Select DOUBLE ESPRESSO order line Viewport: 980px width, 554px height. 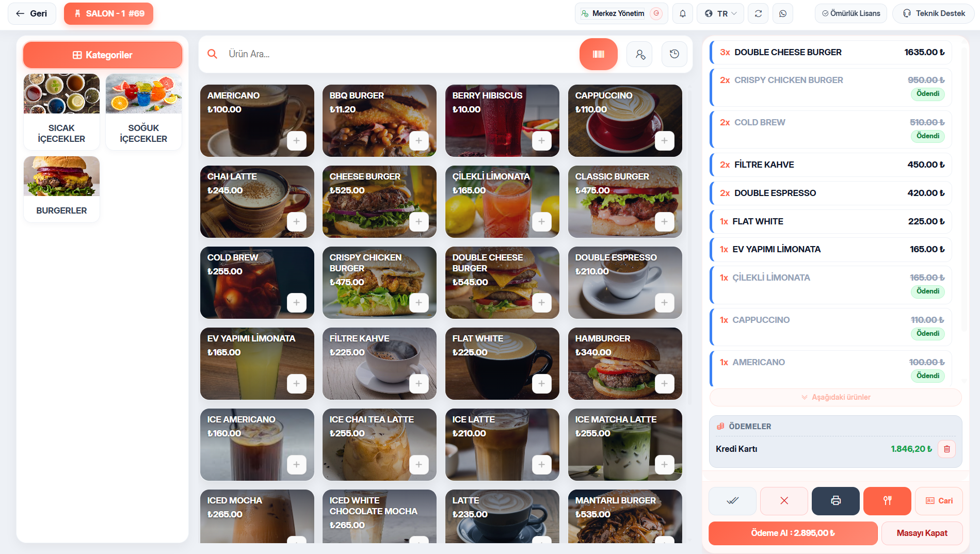click(831, 193)
